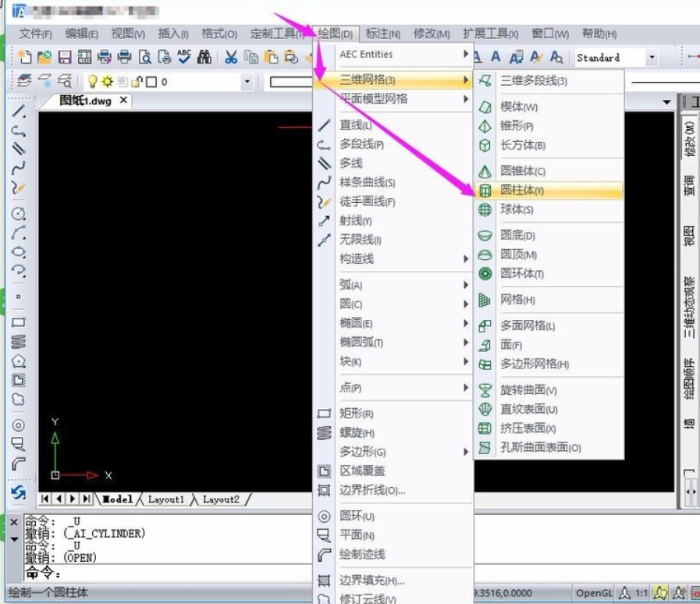Click the Save floppy disk icon

(x=65, y=57)
